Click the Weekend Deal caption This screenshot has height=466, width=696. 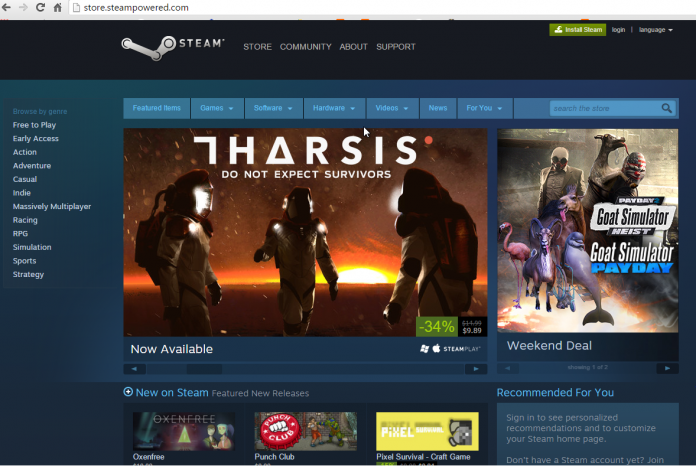pyautogui.click(x=549, y=346)
